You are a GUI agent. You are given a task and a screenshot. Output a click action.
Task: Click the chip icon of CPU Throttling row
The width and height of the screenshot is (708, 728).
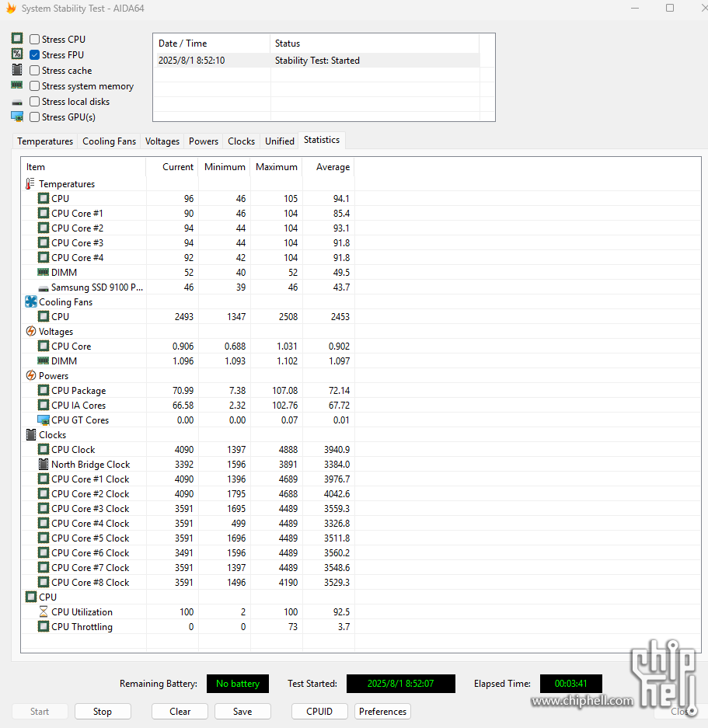tap(44, 626)
